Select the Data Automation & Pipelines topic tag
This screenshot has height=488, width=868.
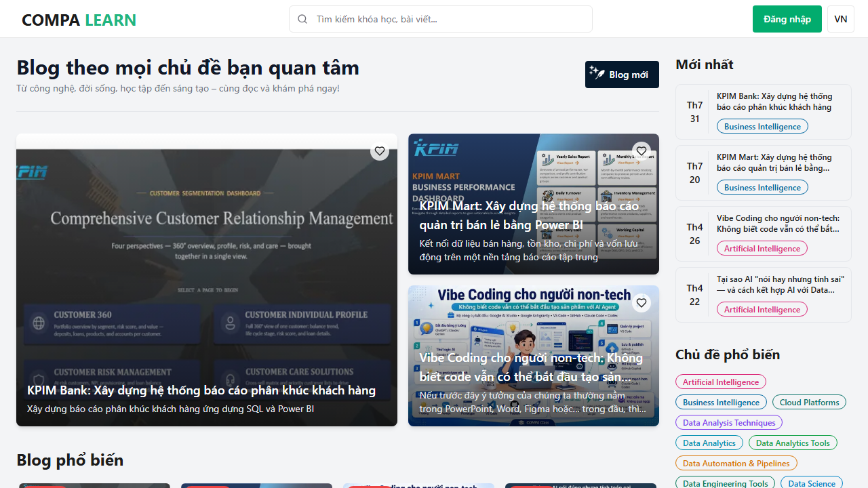tap(736, 464)
